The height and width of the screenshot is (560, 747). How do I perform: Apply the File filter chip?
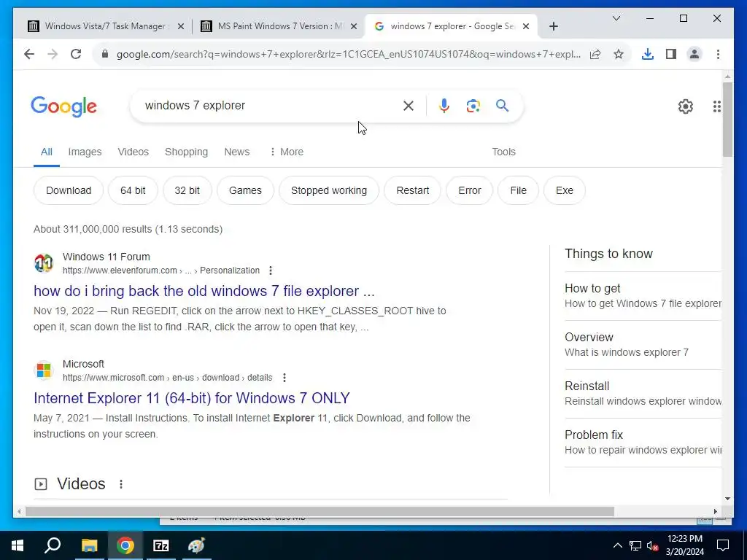tap(519, 190)
